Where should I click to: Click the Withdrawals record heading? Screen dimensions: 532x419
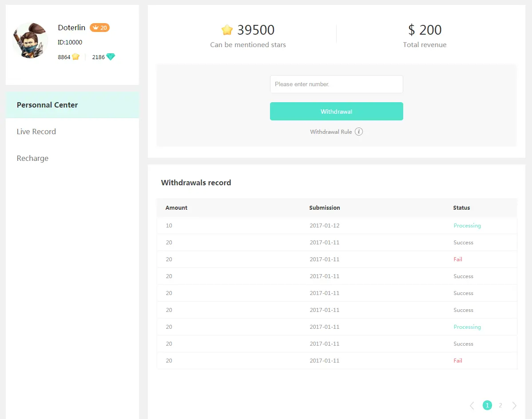pyautogui.click(x=196, y=183)
